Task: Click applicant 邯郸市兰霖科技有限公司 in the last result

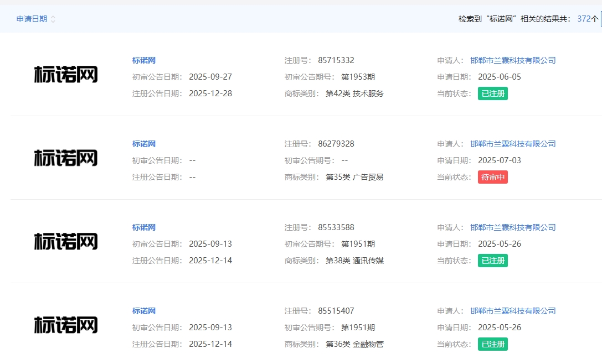Action: pos(513,311)
